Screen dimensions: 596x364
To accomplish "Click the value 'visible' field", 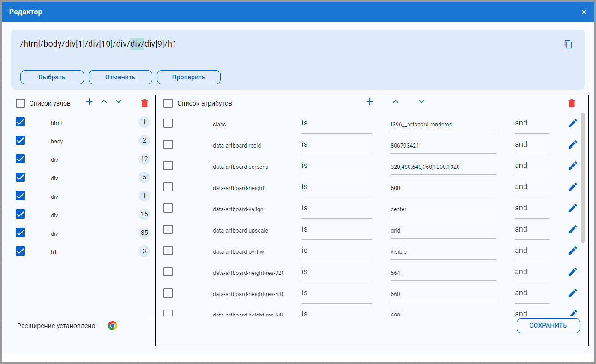I will click(443, 251).
